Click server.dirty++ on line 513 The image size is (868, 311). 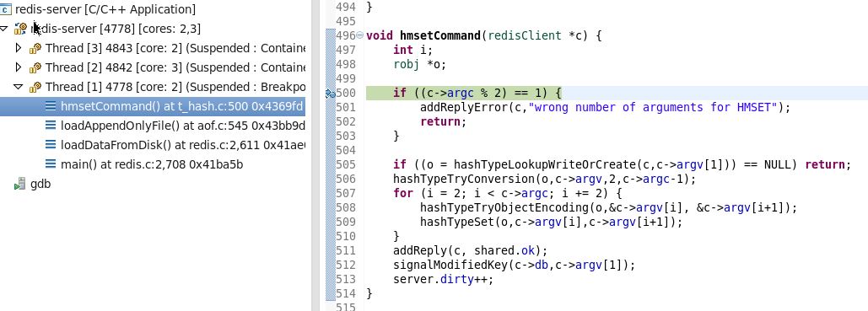tap(444, 280)
